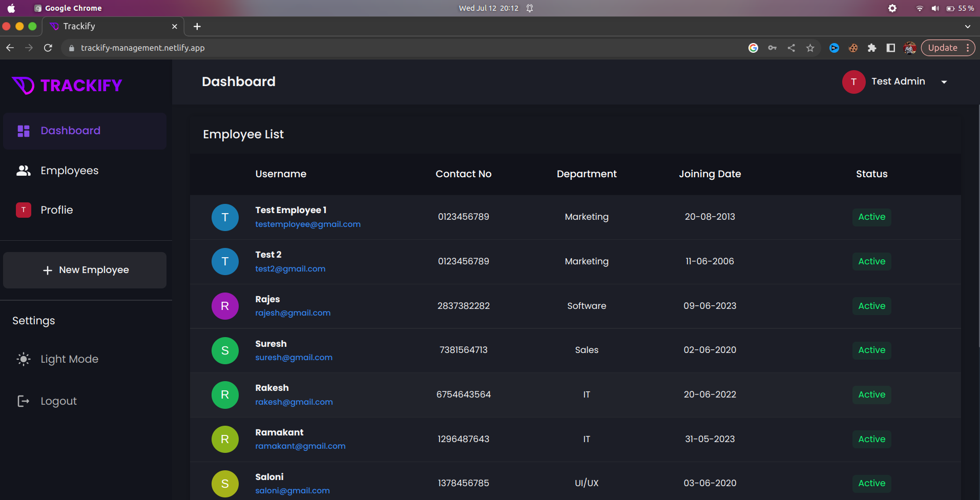Click Chrome Update button
980x500 pixels.
click(948, 48)
